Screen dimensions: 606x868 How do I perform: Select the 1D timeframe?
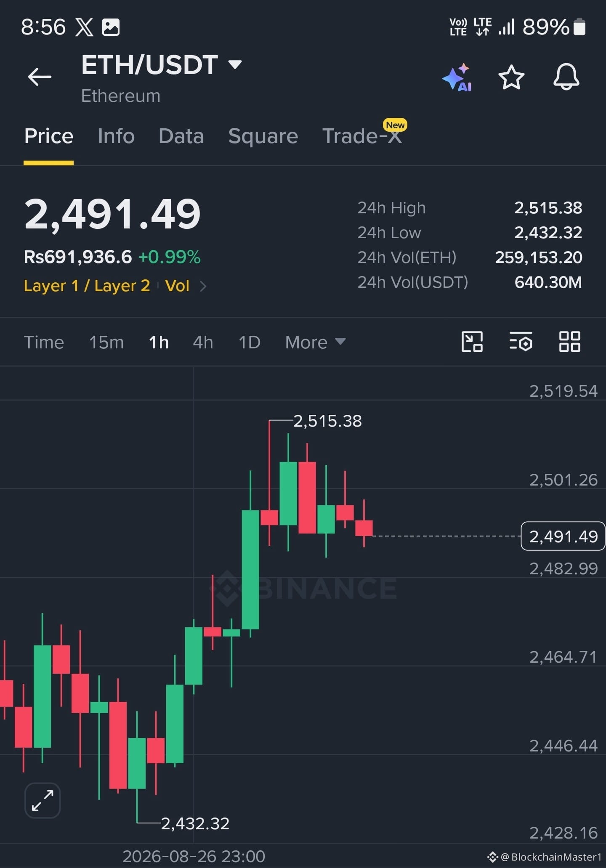coord(250,342)
